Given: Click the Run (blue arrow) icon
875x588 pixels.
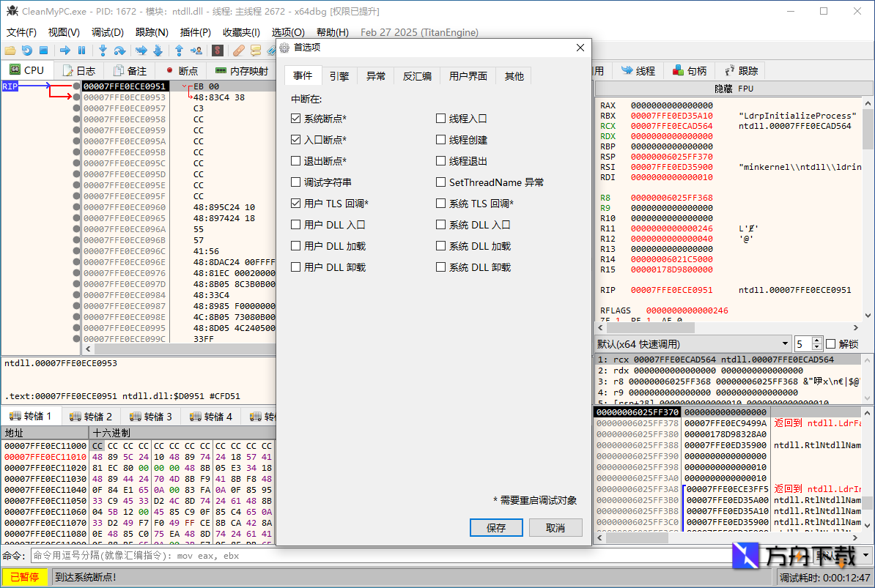Looking at the screenshot, I should (64, 50).
